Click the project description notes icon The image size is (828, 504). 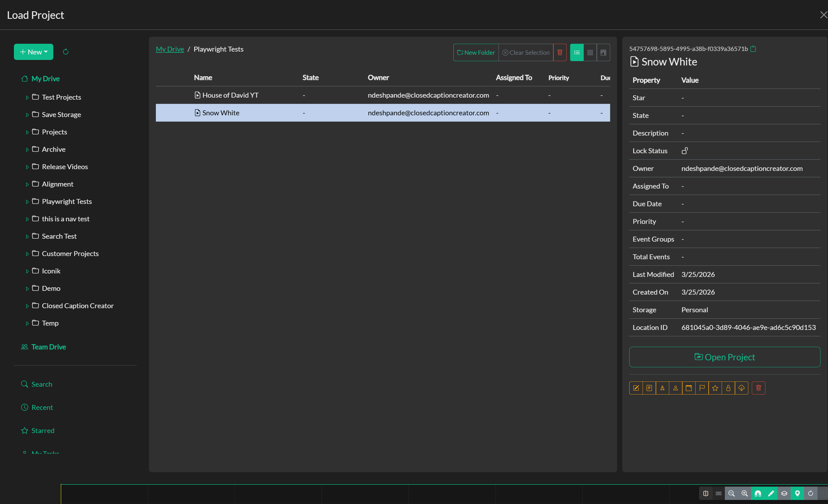coord(649,388)
